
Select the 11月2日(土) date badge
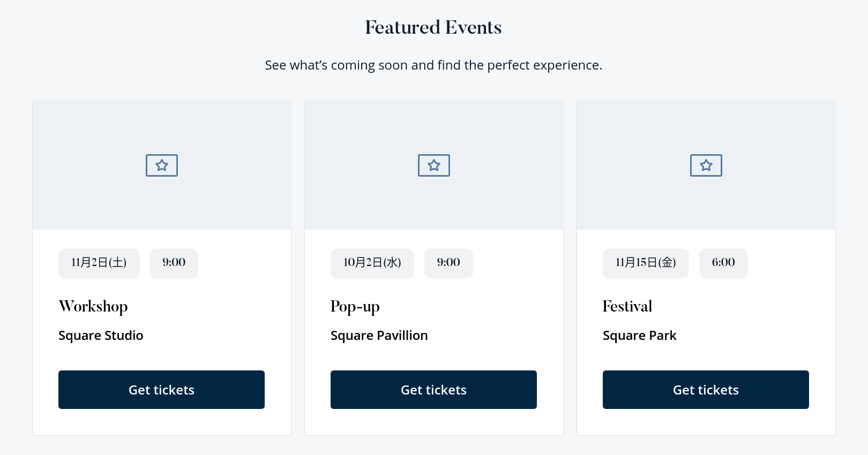point(99,263)
